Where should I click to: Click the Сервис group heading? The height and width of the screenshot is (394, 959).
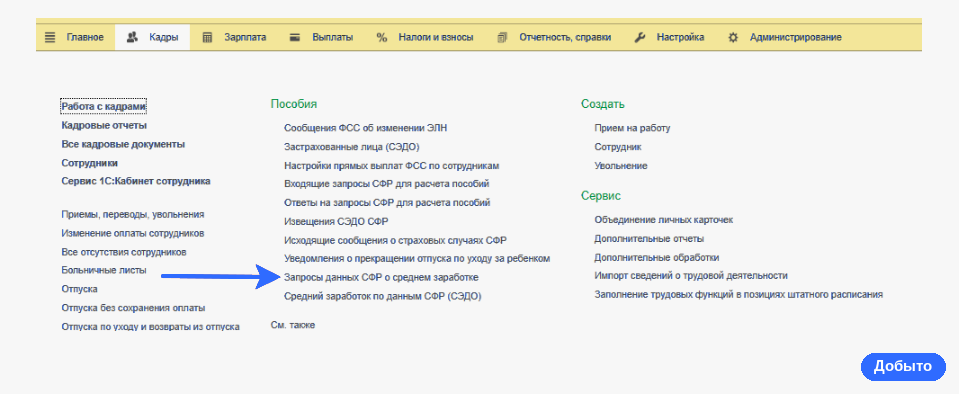[x=601, y=196]
